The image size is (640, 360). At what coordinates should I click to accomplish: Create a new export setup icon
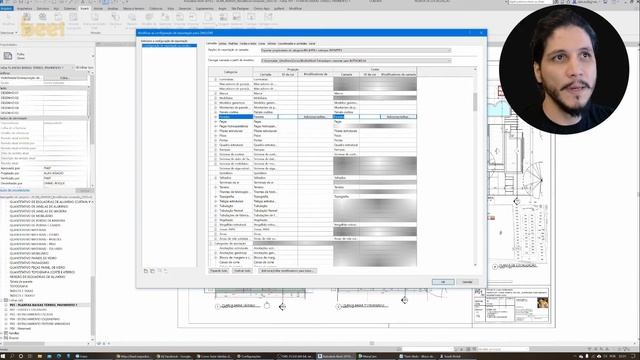pyautogui.click(x=146, y=271)
